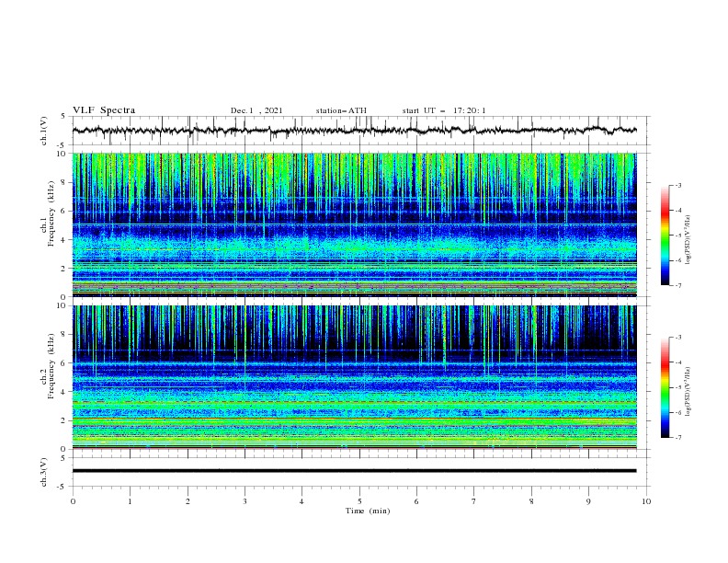The width and height of the screenshot is (728, 563).
Task: Click the time axis tick label '3'
Action: click(245, 501)
